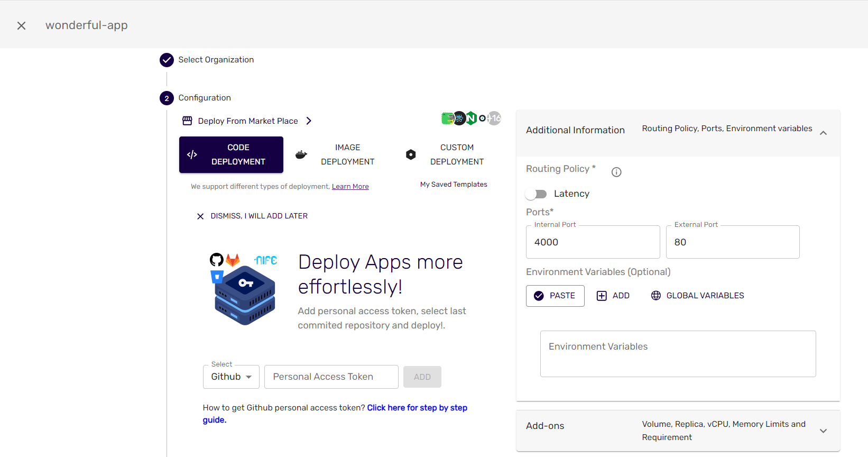This screenshot has width=868, height=457.
Task: Edit the External Port field
Action: click(733, 242)
